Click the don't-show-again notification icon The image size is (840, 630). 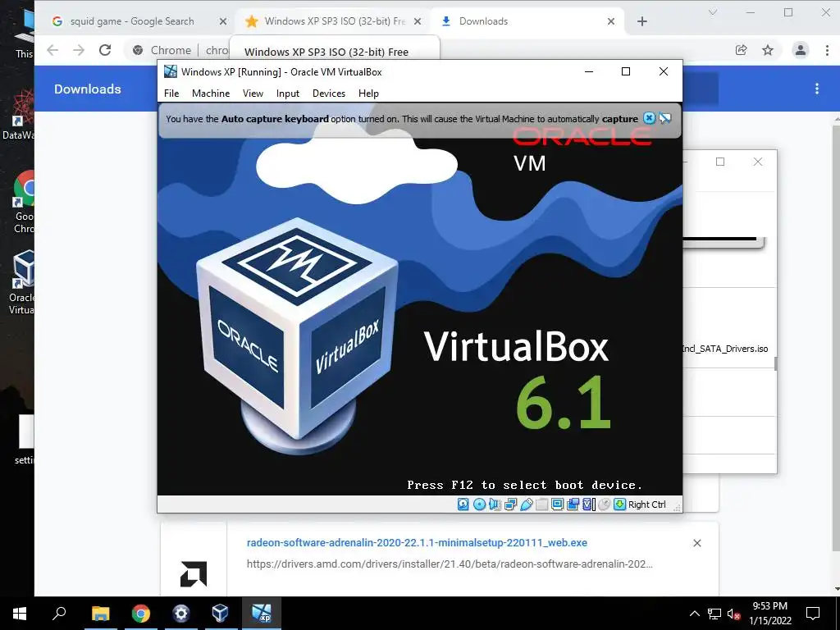(x=665, y=118)
